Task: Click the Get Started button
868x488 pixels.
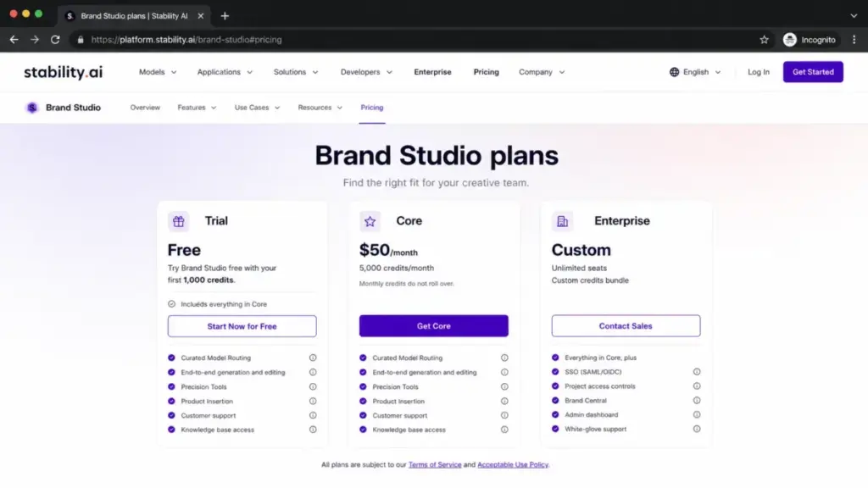Action: [813, 72]
